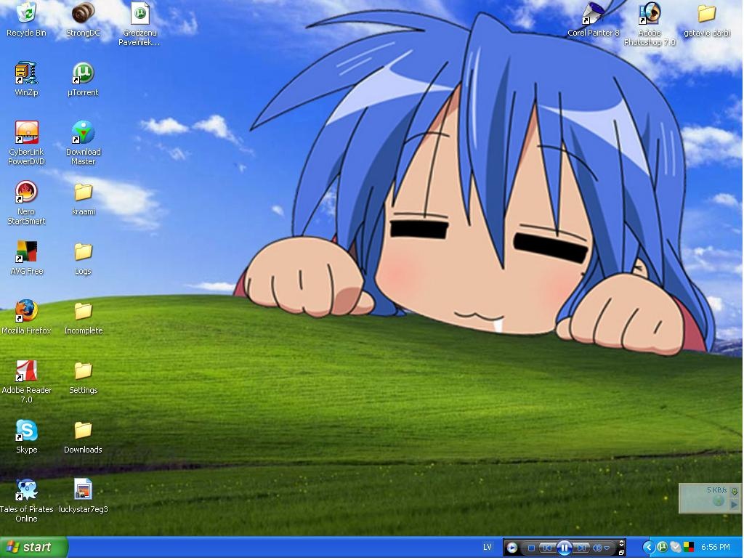Select the Logs folder

click(x=83, y=259)
